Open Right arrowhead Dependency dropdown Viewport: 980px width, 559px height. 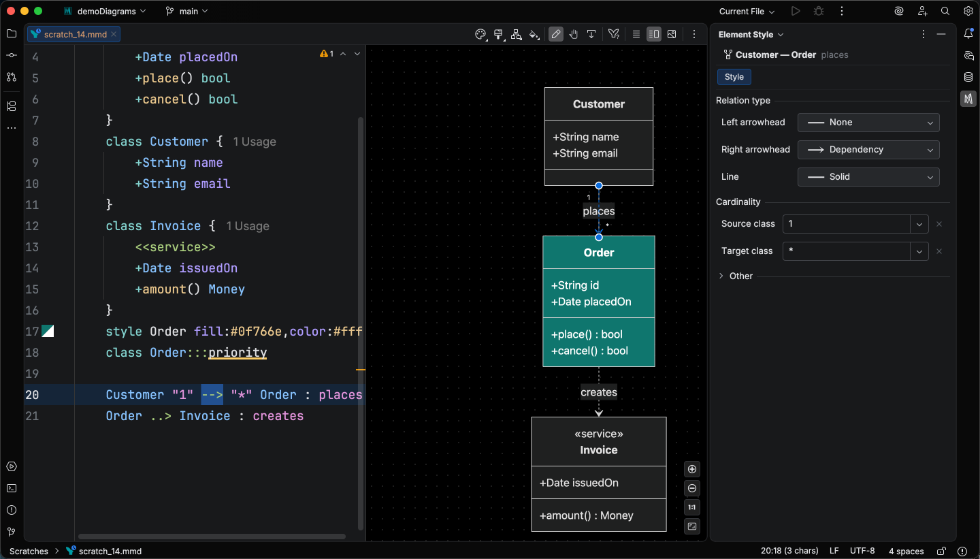tap(868, 150)
